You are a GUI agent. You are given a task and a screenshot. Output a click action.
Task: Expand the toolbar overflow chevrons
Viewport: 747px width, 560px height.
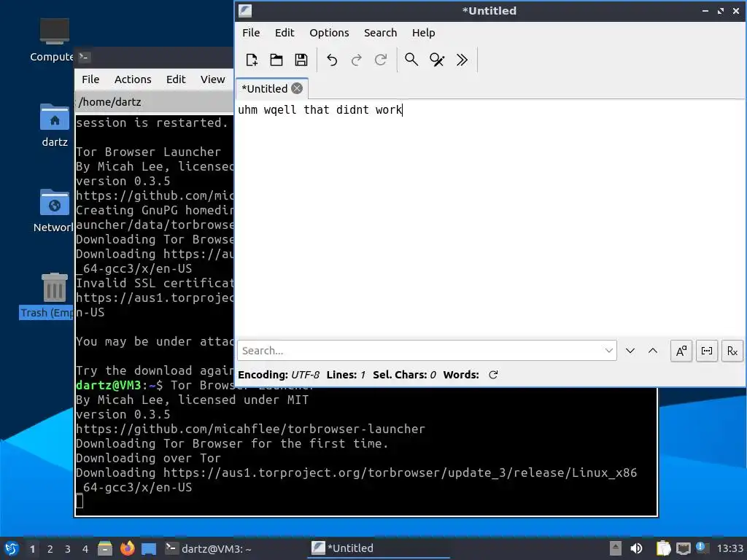(462, 60)
